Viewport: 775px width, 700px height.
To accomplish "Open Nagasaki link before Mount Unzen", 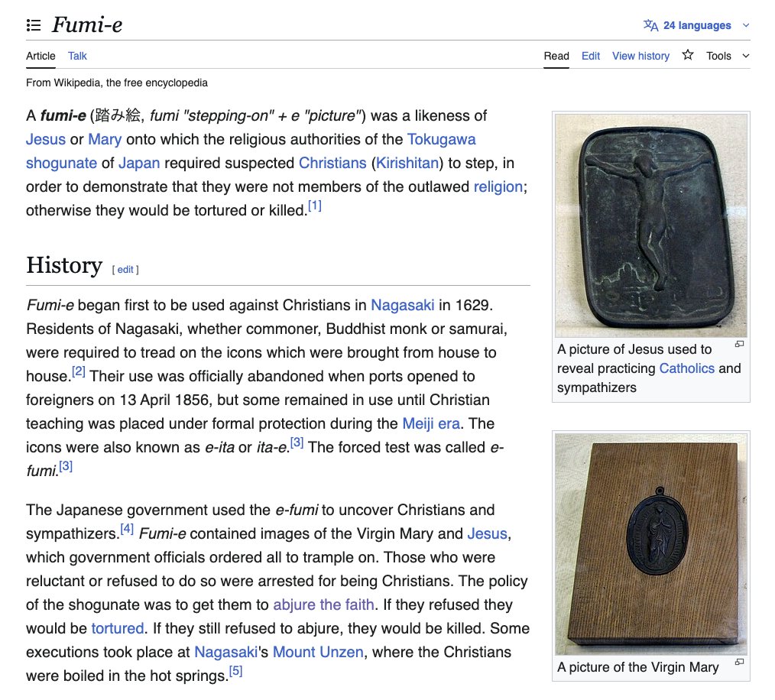I will (226, 653).
